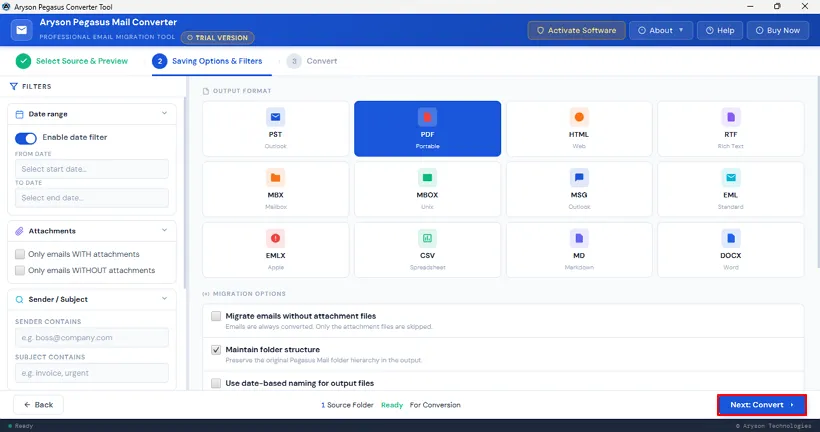Click the Attachments paperclip icon

coord(19,231)
